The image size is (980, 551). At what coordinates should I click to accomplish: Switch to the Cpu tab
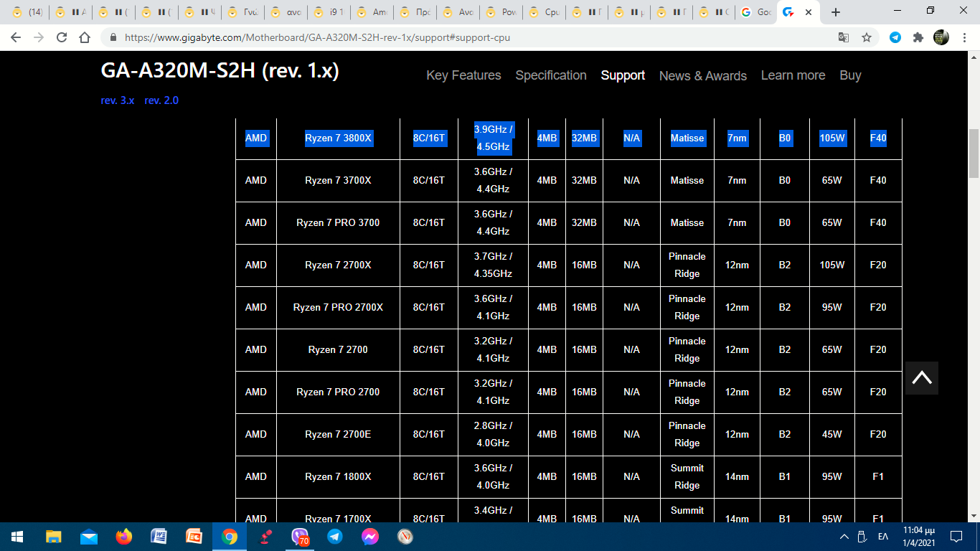pyautogui.click(x=544, y=12)
